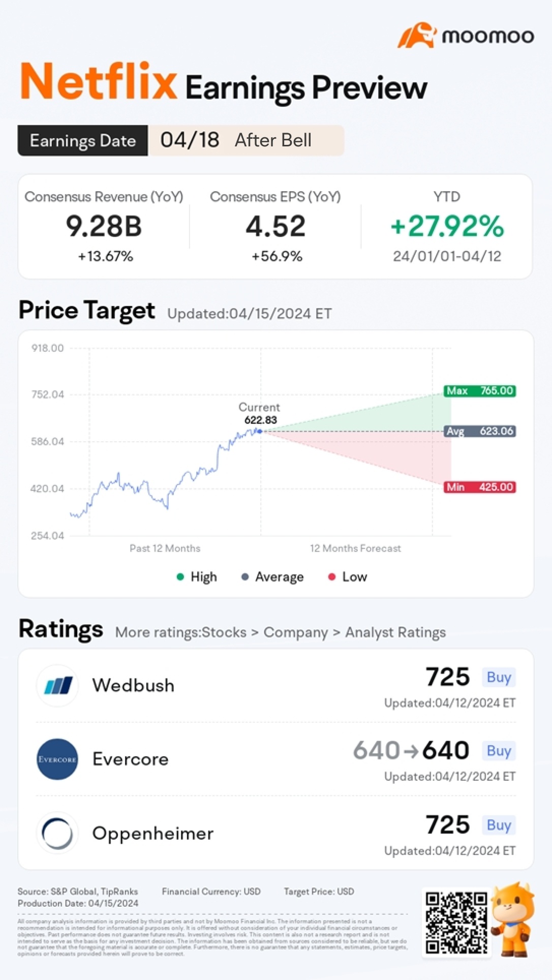Click the moomoo bull logo icon
552x980 pixels.
point(417,35)
